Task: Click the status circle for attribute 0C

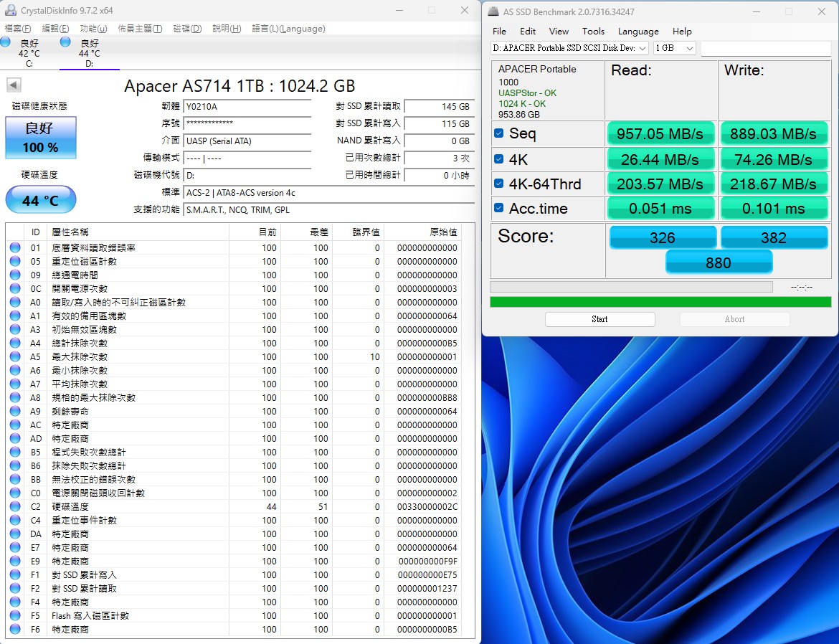Action: pyautogui.click(x=15, y=288)
